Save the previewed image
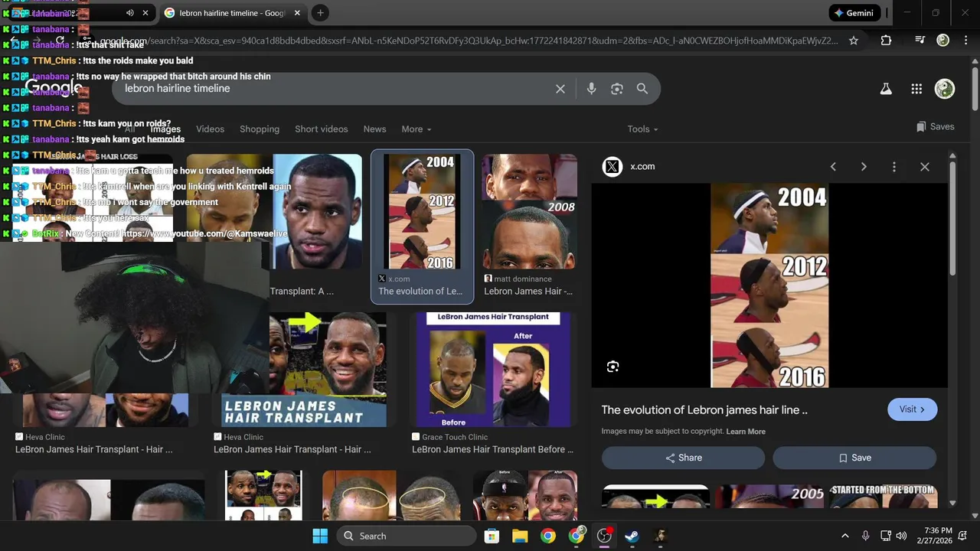The height and width of the screenshot is (551, 980). (x=854, y=458)
